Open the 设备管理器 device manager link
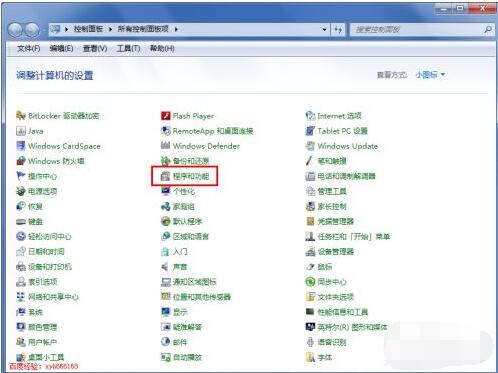Screen dimensions: 498x373 pyautogui.click(x=336, y=252)
